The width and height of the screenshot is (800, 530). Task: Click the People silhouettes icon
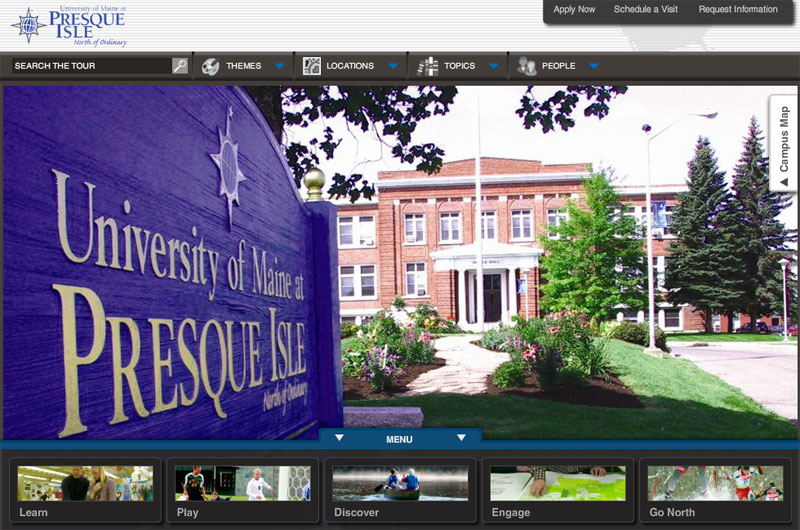coord(527,66)
